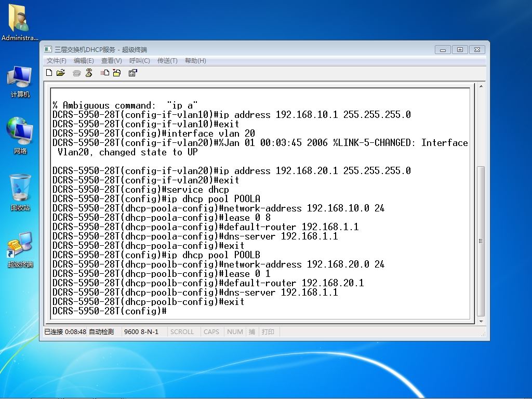The height and width of the screenshot is (399, 532).
Task: Click the window title 三层交换机DHCP服务 - 超级终端
Action: pos(101,49)
